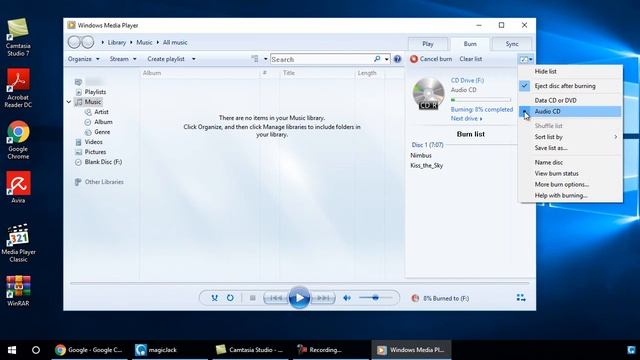The width and height of the screenshot is (640, 360).
Task: Click Cancel burn text button
Action: click(436, 59)
